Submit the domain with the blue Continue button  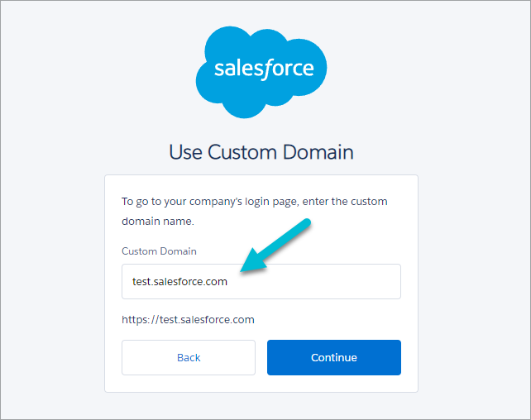(334, 357)
